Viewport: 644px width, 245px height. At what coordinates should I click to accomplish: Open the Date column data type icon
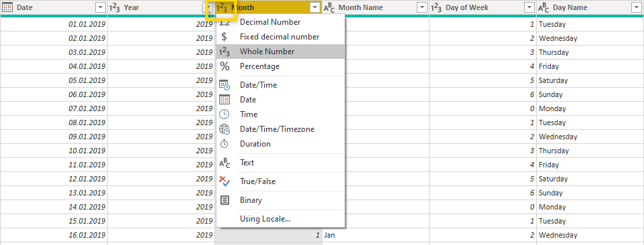[8, 7]
